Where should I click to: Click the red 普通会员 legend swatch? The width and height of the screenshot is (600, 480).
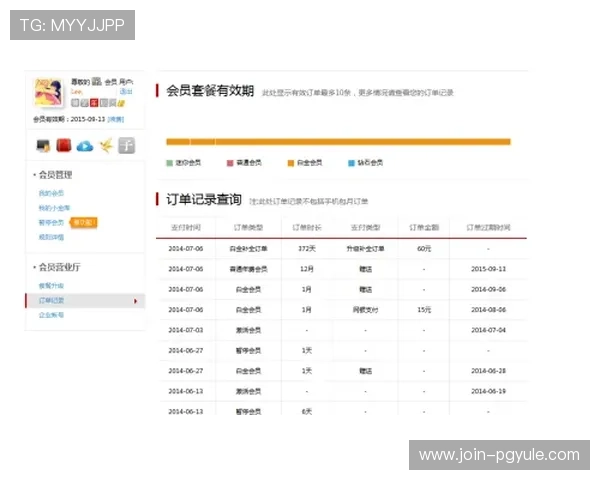(x=230, y=163)
